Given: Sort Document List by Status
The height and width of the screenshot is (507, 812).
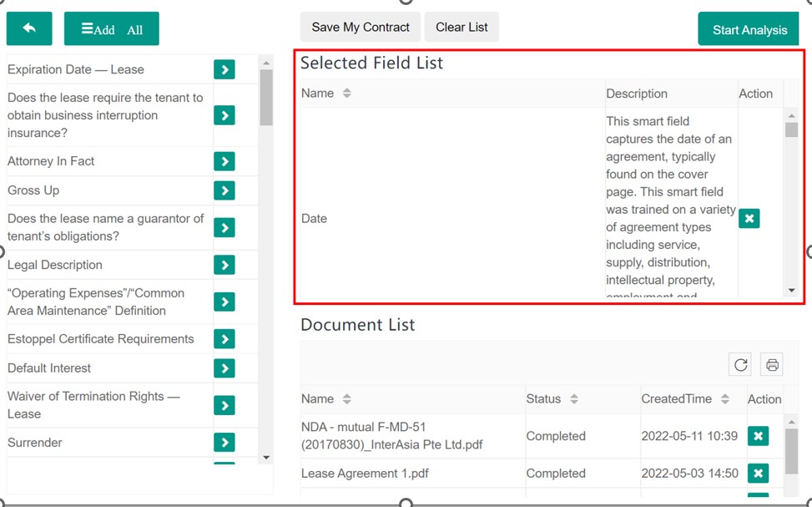Looking at the screenshot, I should point(573,399).
